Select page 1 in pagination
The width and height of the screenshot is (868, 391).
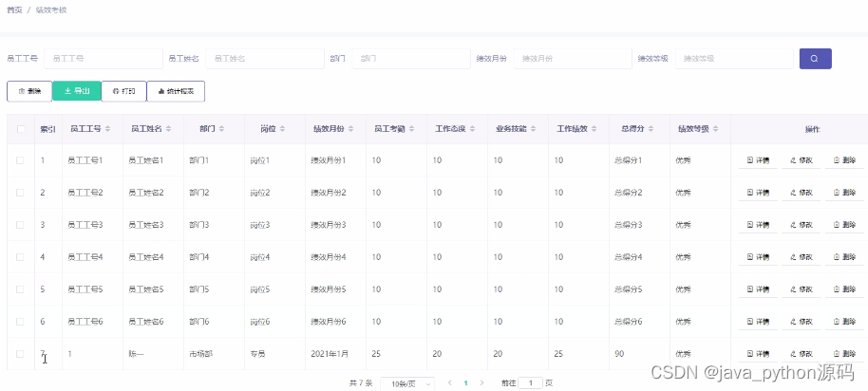[x=465, y=382]
